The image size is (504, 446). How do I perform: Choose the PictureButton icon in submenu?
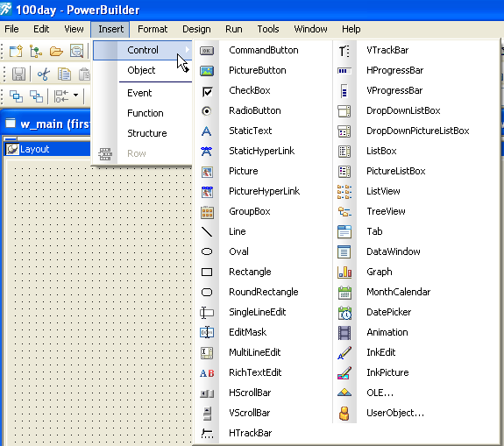pos(207,71)
